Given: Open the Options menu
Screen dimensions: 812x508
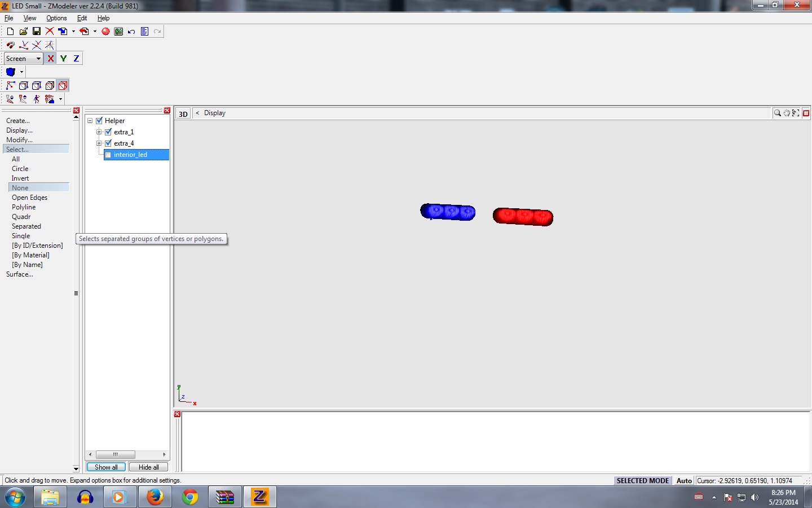Looking at the screenshot, I should click(56, 18).
